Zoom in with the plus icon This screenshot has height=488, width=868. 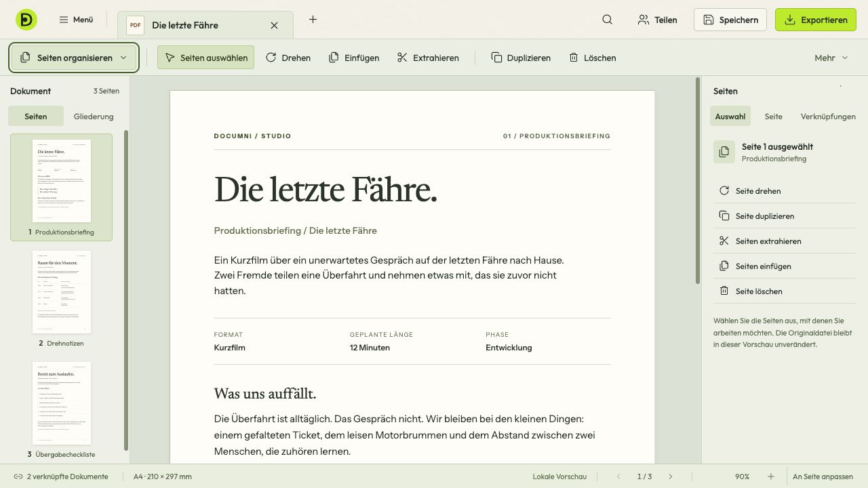point(771,476)
